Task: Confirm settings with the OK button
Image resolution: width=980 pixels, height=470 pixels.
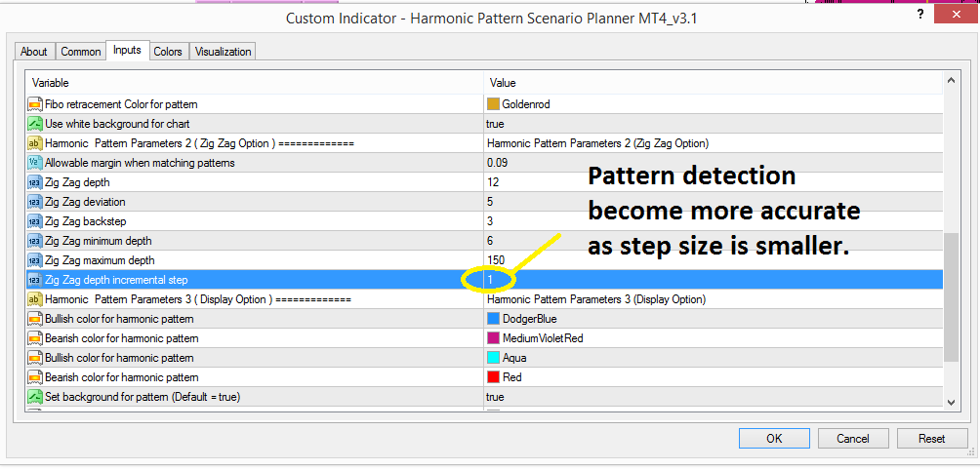Action: click(x=774, y=439)
